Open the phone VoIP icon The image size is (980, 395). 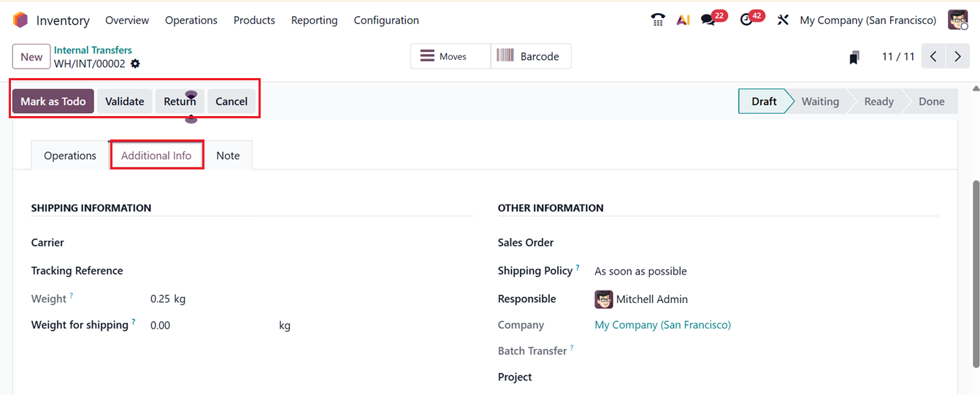[x=658, y=20]
